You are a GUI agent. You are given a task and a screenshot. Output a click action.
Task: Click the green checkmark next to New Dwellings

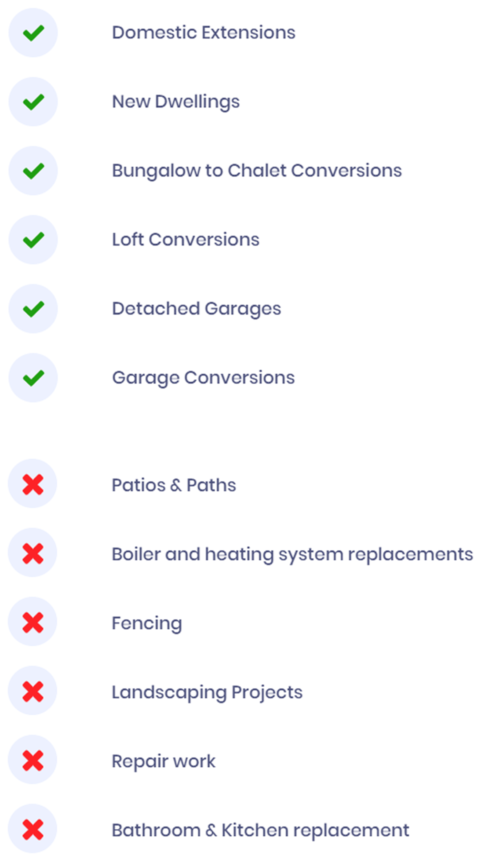click(x=33, y=102)
